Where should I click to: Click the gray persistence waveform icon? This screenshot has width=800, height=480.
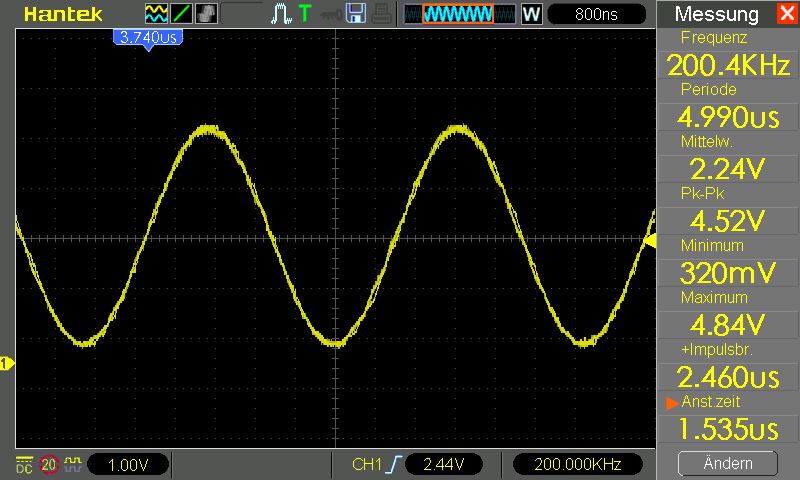pyautogui.click(x=206, y=14)
